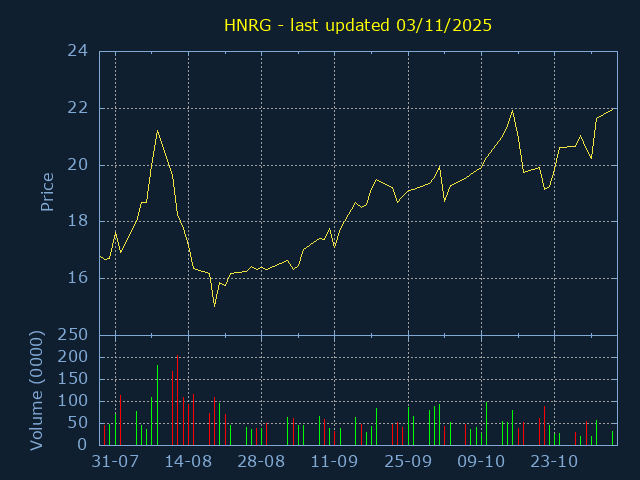This screenshot has width=640, height=480.
Task: Click the 18 price axis tick label
Action: (x=77, y=221)
